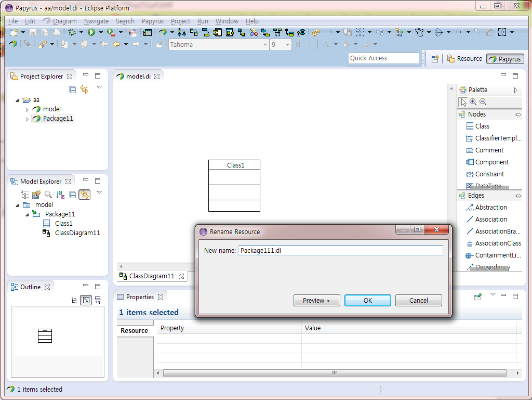Click the highlighter pen icon in second toolbar row
532x400 pixels.
(x=43, y=44)
